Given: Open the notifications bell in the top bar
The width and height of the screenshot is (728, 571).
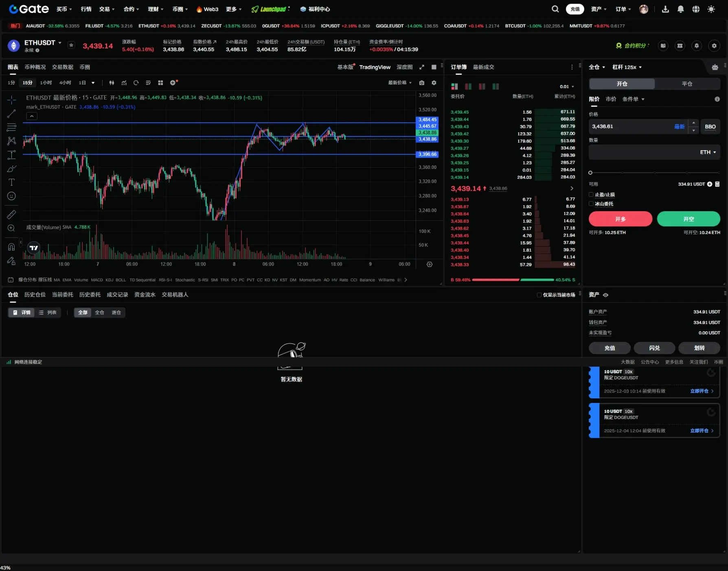Looking at the screenshot, I should (680, 9).
